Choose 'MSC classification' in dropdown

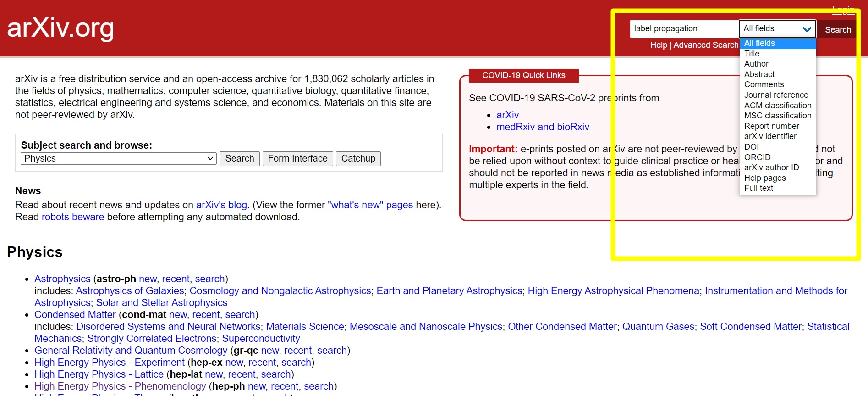coord(778,116)
